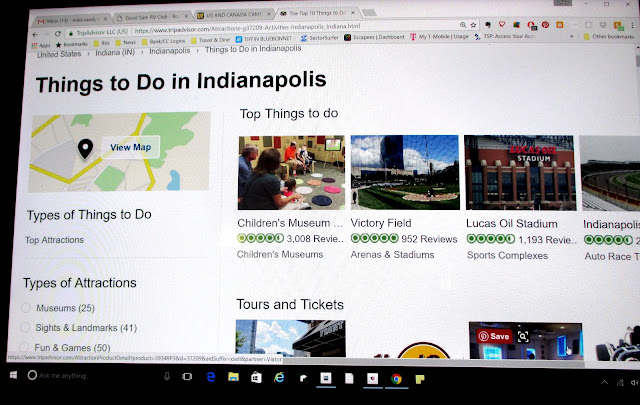Switch to the US AND CANADA CAMP tab
The image size is (640, 405).
229,15
